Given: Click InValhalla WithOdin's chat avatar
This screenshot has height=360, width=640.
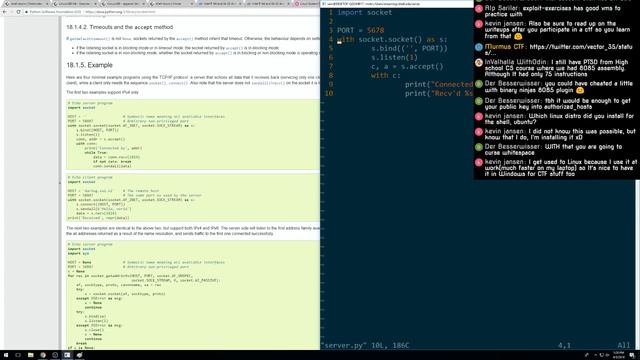Looking at the screenshot, I should pyautogui.click(x=479, y=63).
